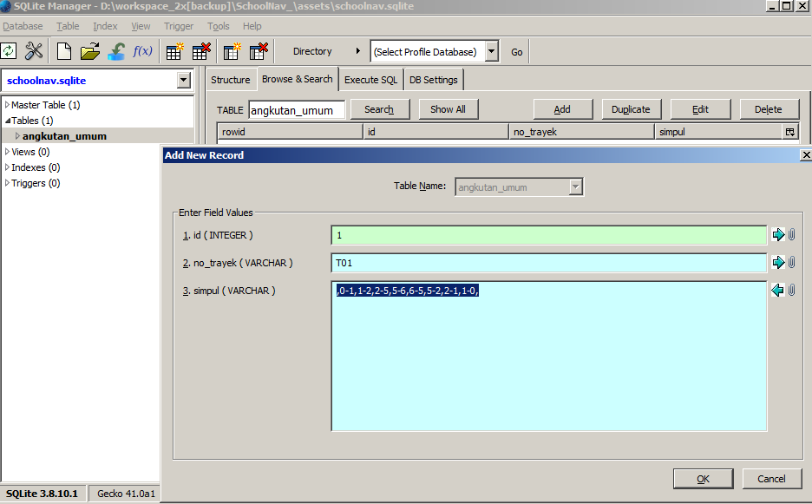This screenshot has height=504, width=812.
Task: Collapse the Tables tree node
Action: pyautogui.click(x=8, y=121)
